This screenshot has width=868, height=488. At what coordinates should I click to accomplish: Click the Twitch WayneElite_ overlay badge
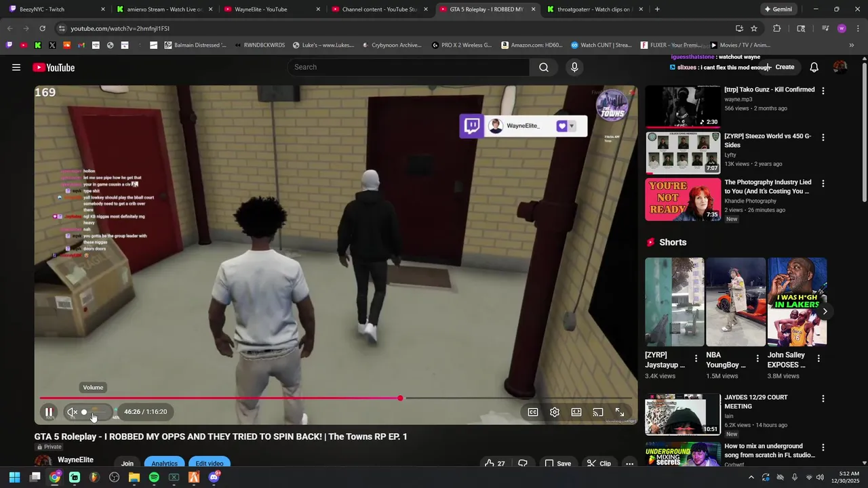(x=523, y=126)
